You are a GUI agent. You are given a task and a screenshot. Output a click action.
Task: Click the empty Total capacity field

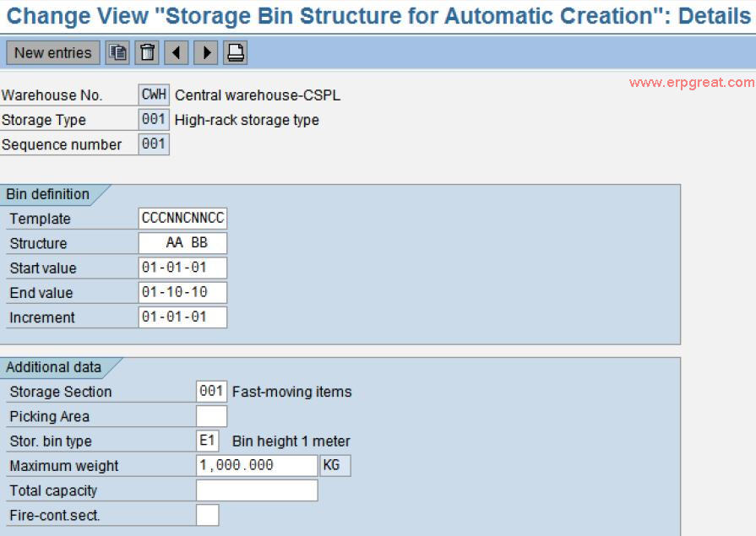[257, 490]
